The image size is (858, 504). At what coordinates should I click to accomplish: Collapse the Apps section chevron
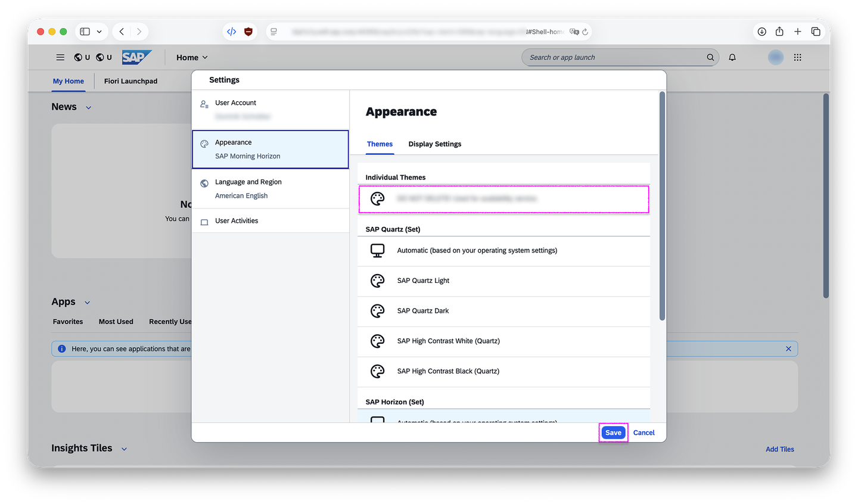coord(88,303)
